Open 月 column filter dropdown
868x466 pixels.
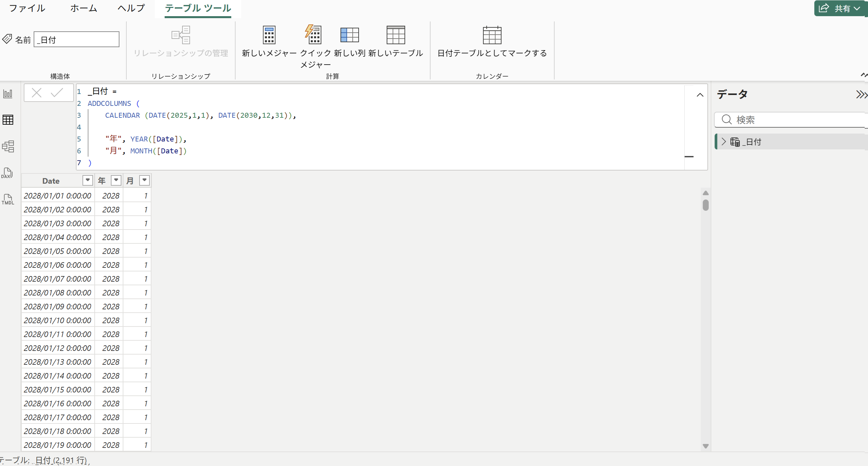coord(144,180)
